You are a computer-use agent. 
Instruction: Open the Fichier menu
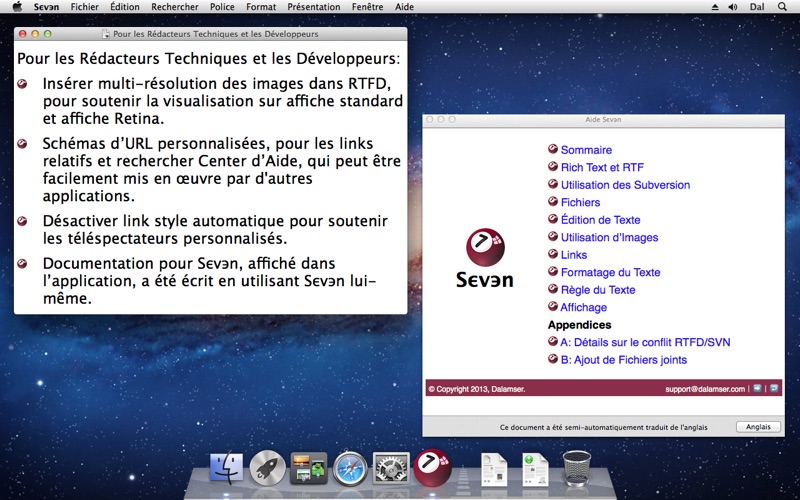85,7
